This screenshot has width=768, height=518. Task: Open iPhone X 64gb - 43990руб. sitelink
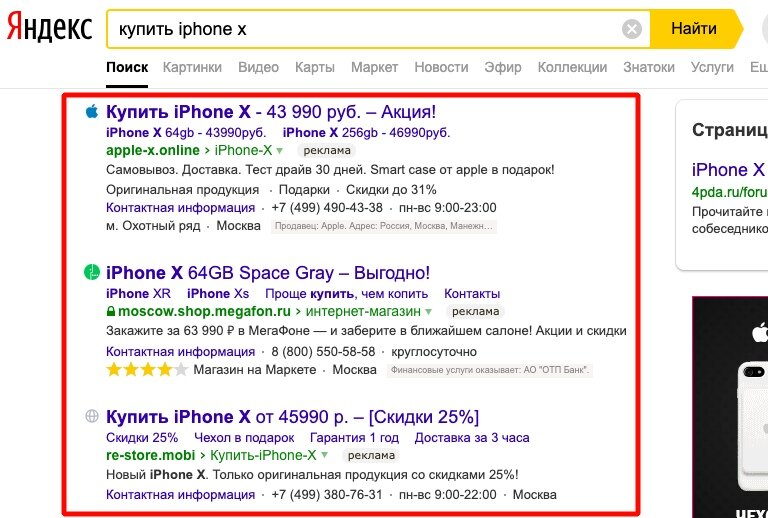[x=186, y=133]
